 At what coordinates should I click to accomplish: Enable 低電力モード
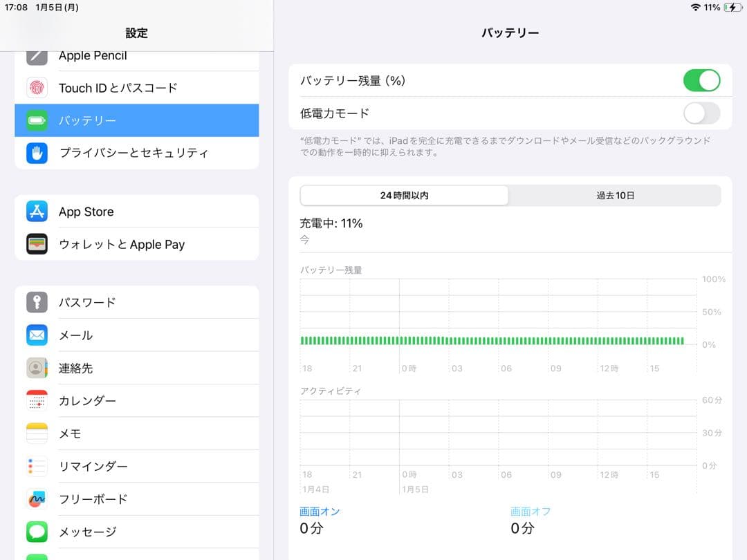[701, 113]
